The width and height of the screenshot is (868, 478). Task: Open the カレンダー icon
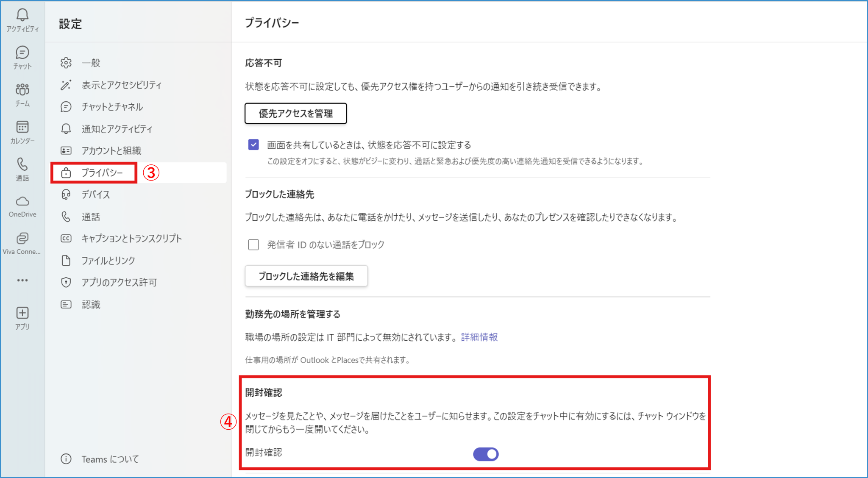click(22, 132)
